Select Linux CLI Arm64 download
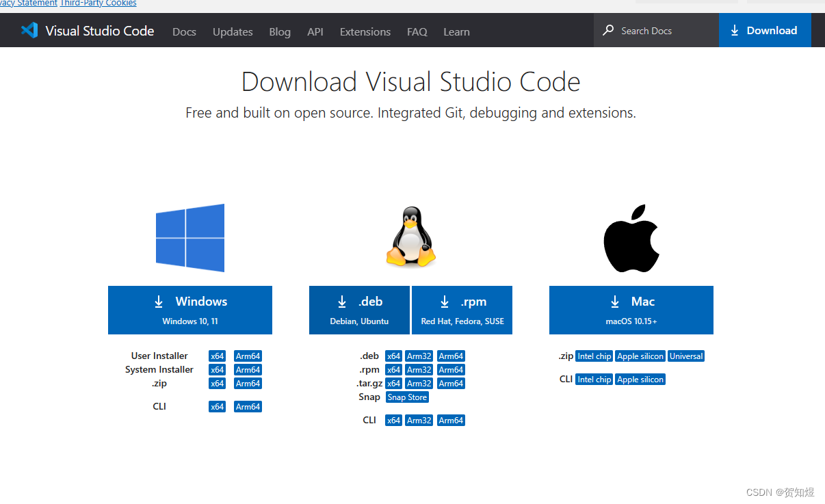This screenshot has width=825, height=504. (451, 421)
